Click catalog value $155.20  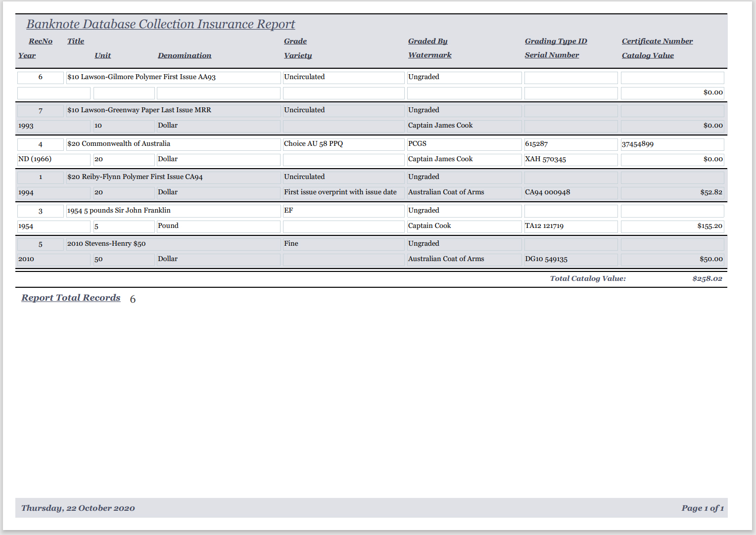pyautogui.click(x=672, y=226)
